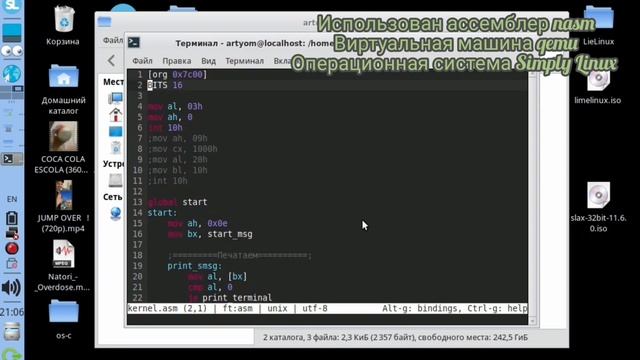Click the battery status panel icon
The width and height of the screenshot is (640, 360).
12,218
